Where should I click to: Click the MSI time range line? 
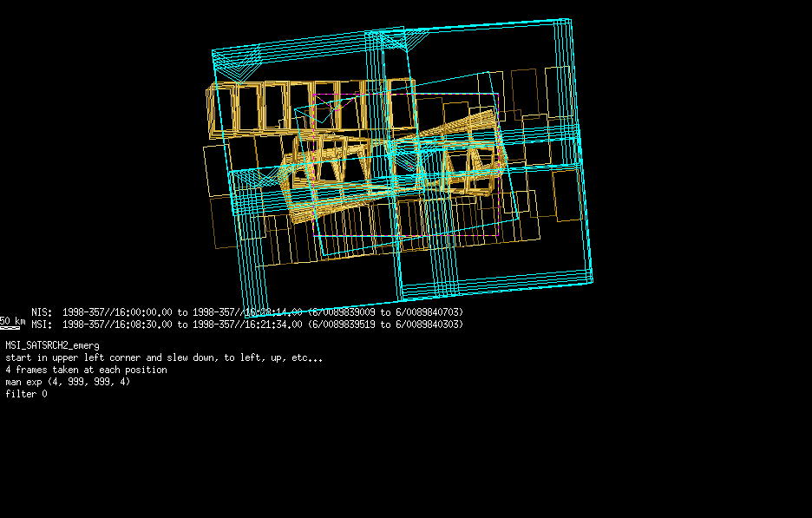(247, 325)
